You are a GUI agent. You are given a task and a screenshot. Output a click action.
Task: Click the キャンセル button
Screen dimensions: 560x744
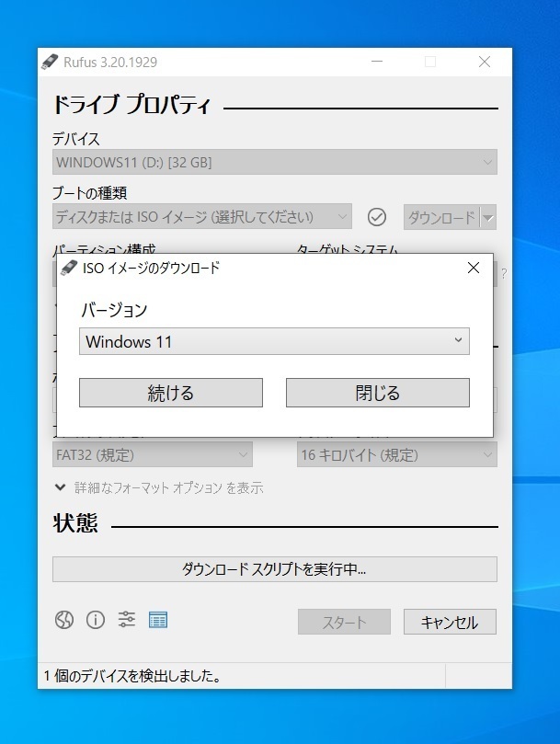(x=450, y=622)
